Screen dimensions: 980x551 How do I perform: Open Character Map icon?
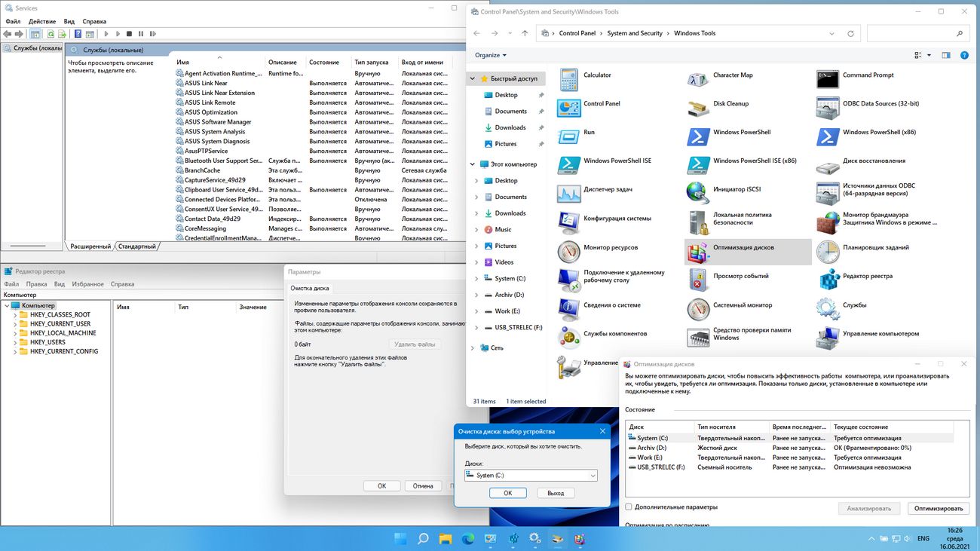698,79
